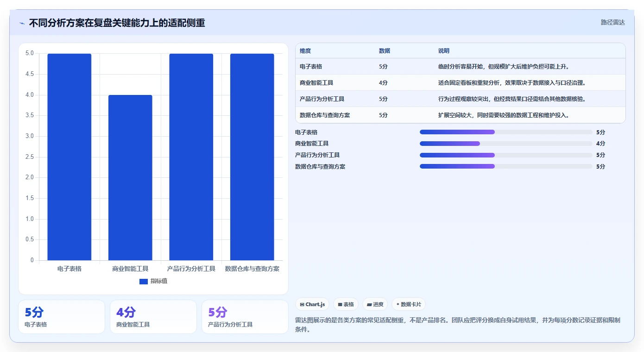Click the x-axis label 商业智能工具
This screenshot has width=644, height=352.
click(x=130, y=269)
